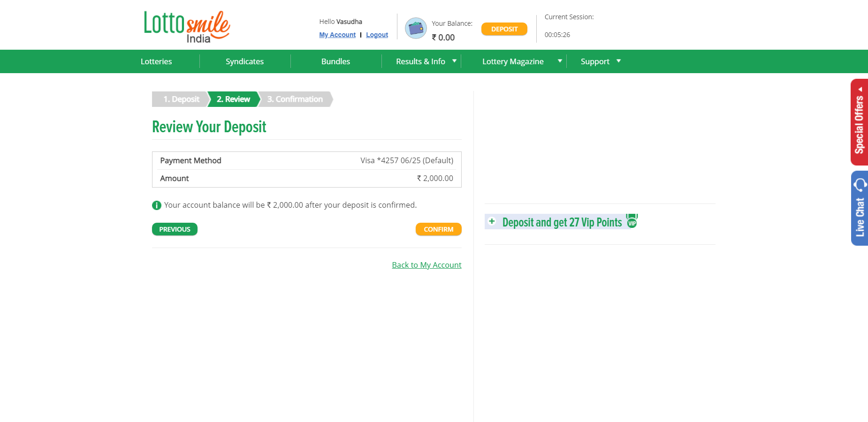Click the LottoSmile India logo
868x422 pixels.
(187, 27)
